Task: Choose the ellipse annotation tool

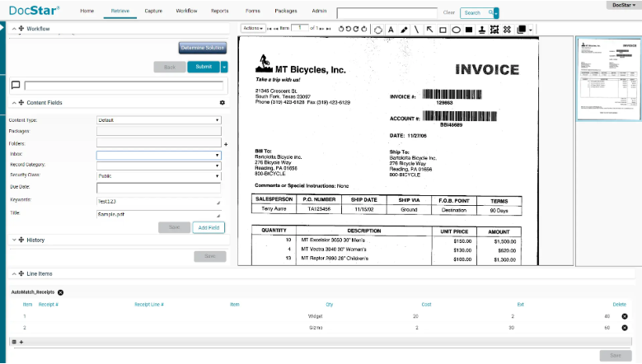Action: 456,29
